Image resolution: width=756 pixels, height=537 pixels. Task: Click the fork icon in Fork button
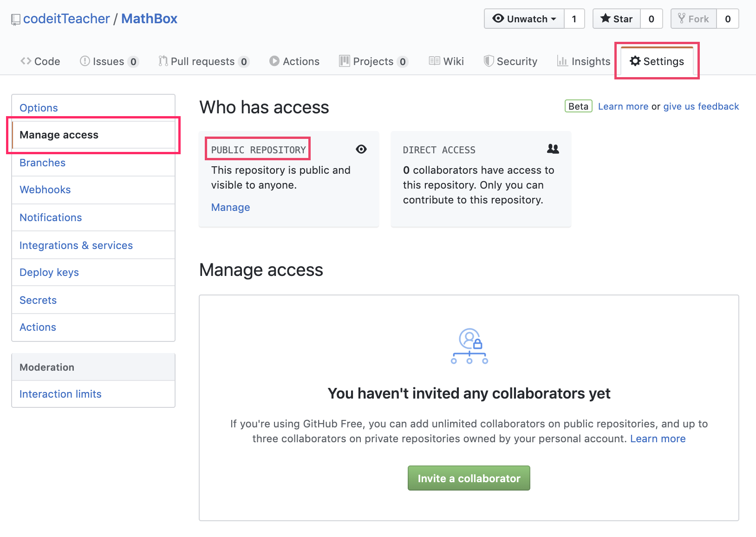coord(682,18)
